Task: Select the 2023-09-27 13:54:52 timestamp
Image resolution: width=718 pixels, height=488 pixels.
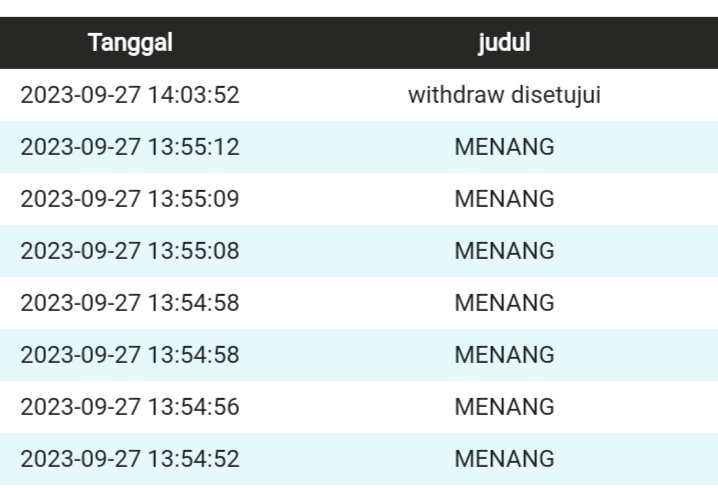Action: point(130,459)
